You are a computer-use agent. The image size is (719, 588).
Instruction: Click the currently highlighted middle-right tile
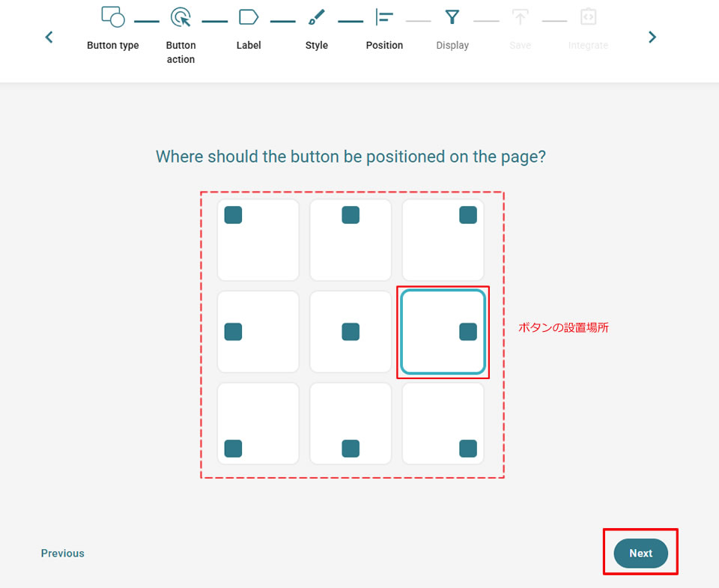443,331
